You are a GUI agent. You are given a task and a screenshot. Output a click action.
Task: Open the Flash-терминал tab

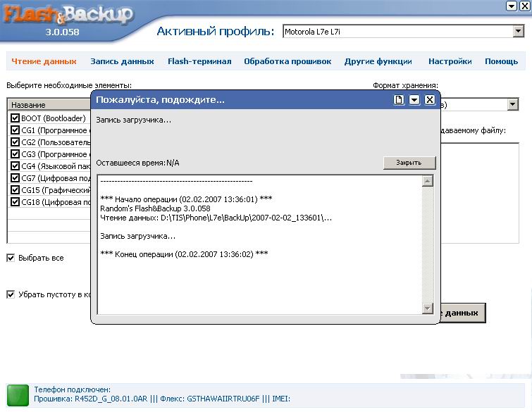[x=199, y=61]
